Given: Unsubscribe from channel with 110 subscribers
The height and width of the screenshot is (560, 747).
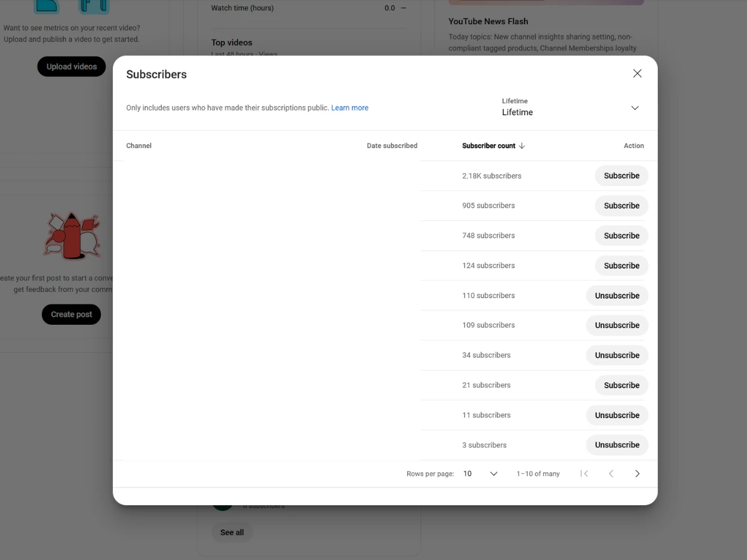Looking at the screenshot, I should coord(617,296).
